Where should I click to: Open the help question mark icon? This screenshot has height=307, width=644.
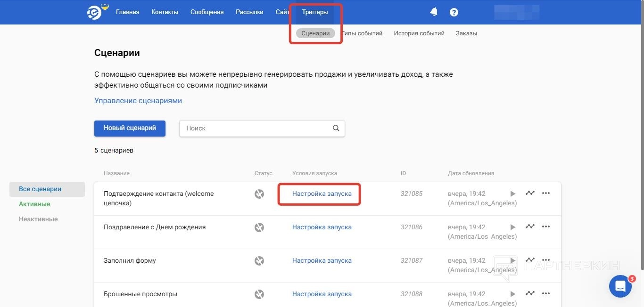pos(454,12)
